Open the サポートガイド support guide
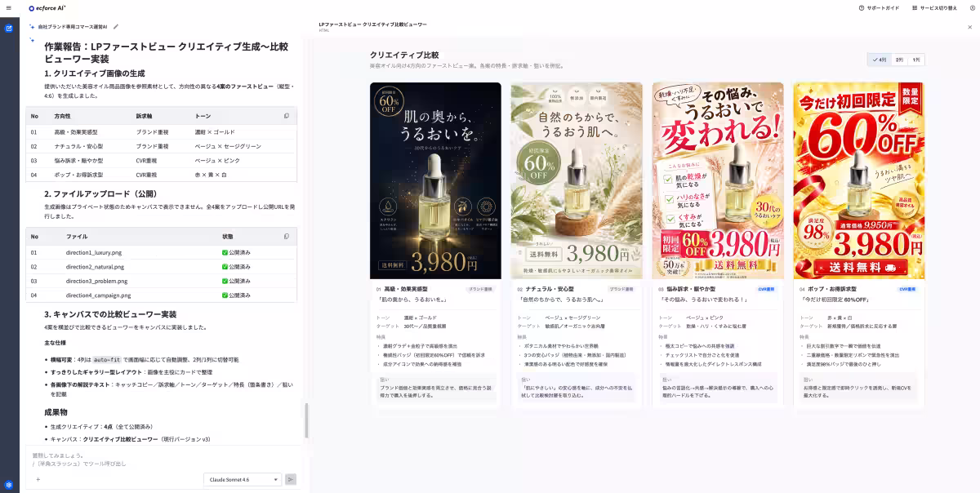This screenshot has width=980, height=493. (x=880, y=7)
